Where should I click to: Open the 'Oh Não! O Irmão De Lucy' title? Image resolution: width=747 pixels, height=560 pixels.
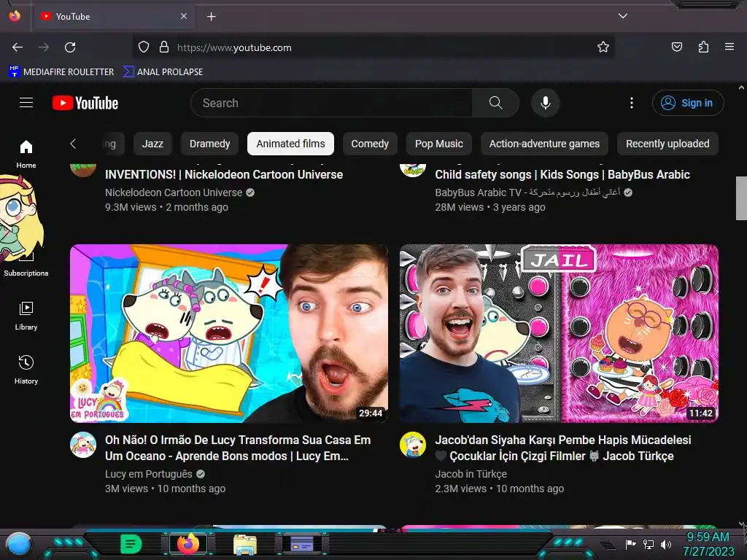click(x=238, y=448)
